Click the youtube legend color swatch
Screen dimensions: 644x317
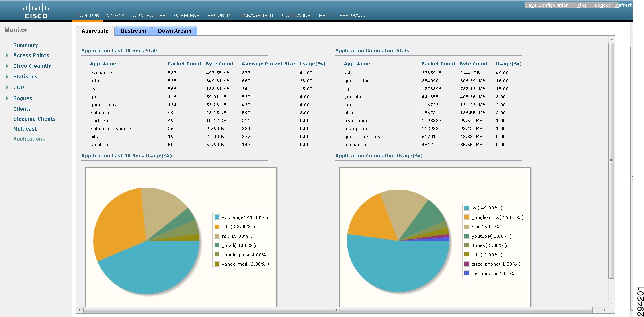point(467,236)
